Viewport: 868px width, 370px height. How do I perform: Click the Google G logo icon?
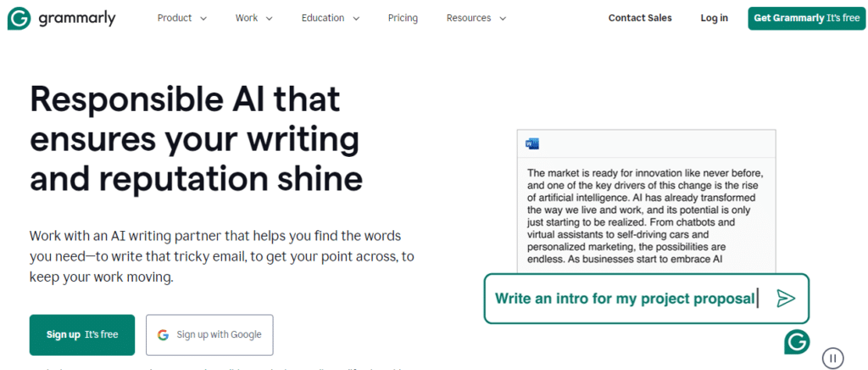pos(164,334)
